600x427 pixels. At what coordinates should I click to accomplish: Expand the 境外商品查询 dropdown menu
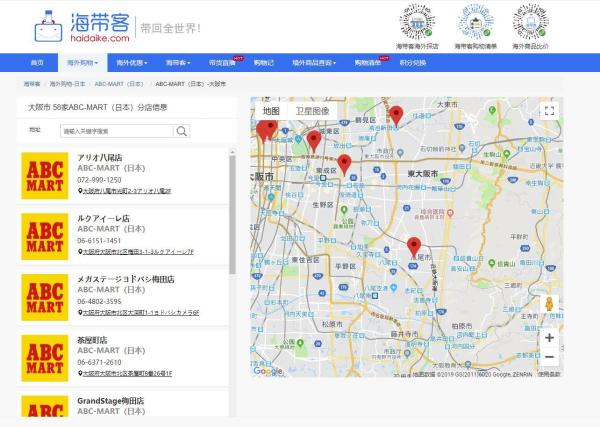point(314,63)
